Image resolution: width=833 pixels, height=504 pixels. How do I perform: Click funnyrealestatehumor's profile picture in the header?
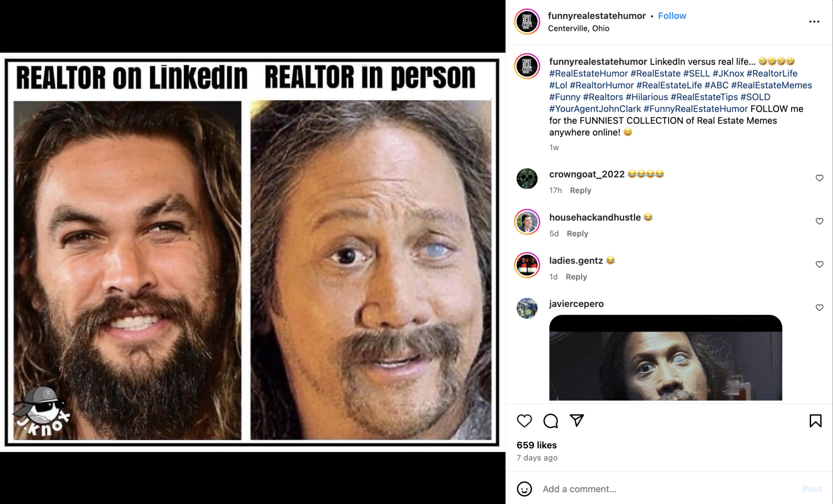tap(527, 21)
